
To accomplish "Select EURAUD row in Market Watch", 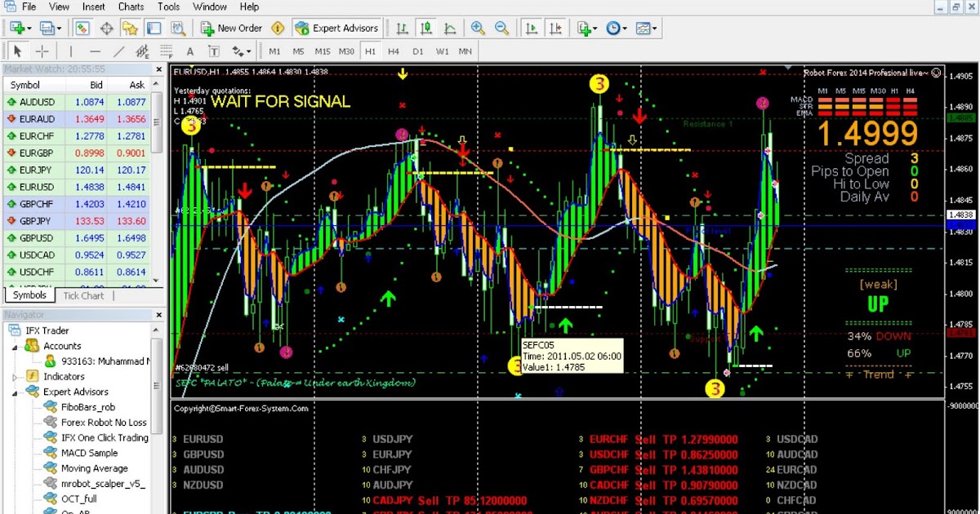I will (x=78, y=119).
